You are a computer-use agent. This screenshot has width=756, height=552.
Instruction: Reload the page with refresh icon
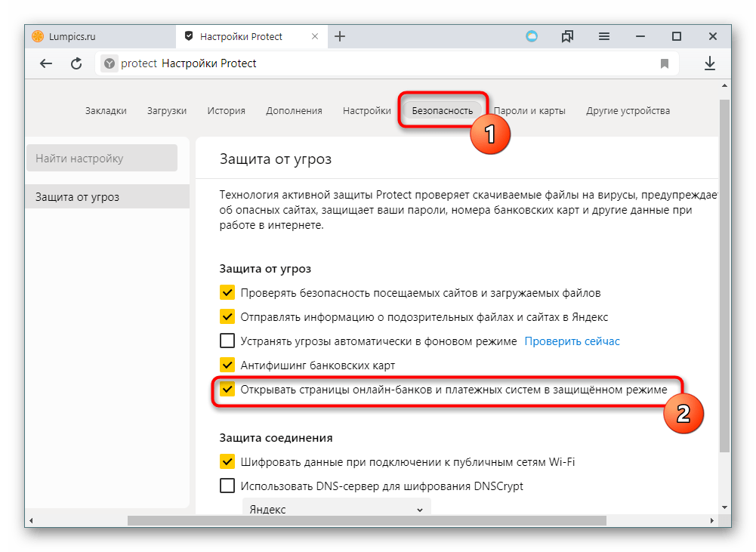(x=76, y=64)
